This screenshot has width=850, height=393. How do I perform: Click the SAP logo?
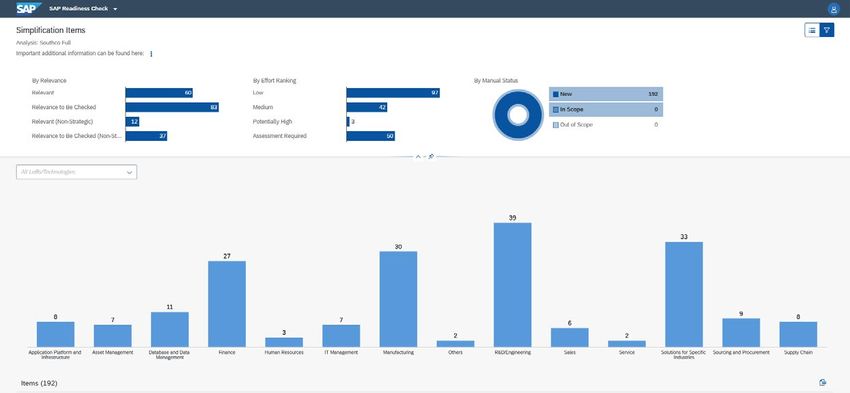click(28, 8)
